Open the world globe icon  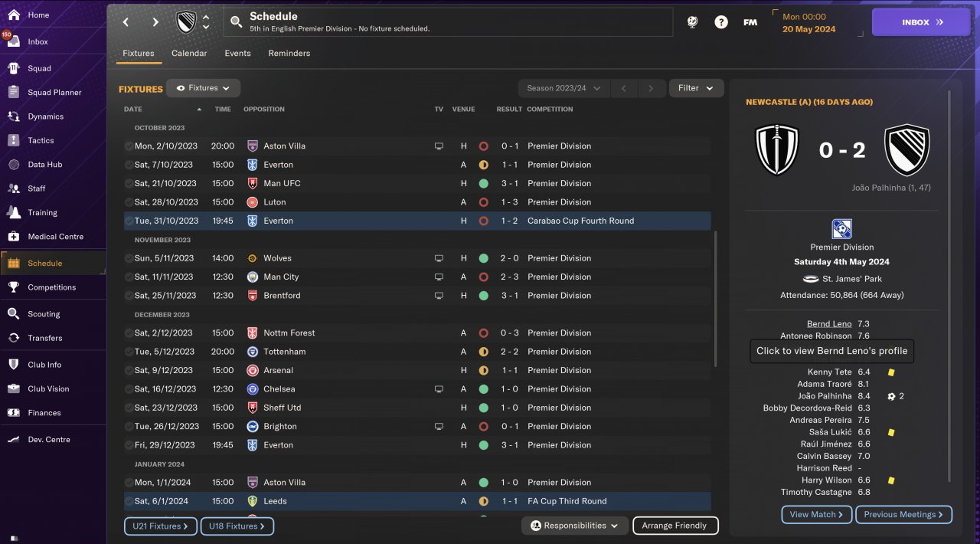(x=692, y=22)
